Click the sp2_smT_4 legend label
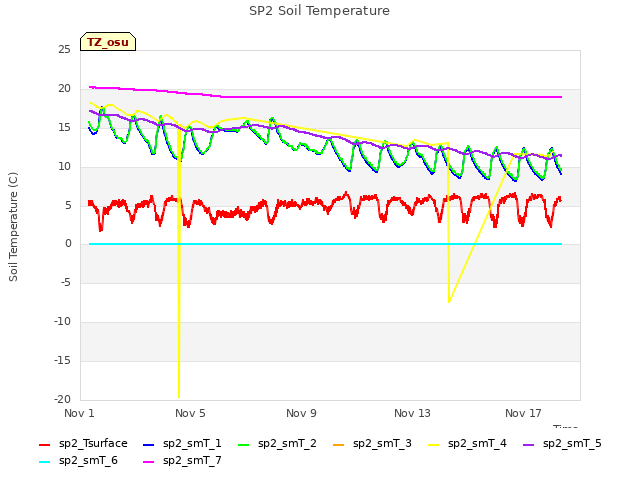The height and width of the screenshot is (480, 640). tap(477, 443)
